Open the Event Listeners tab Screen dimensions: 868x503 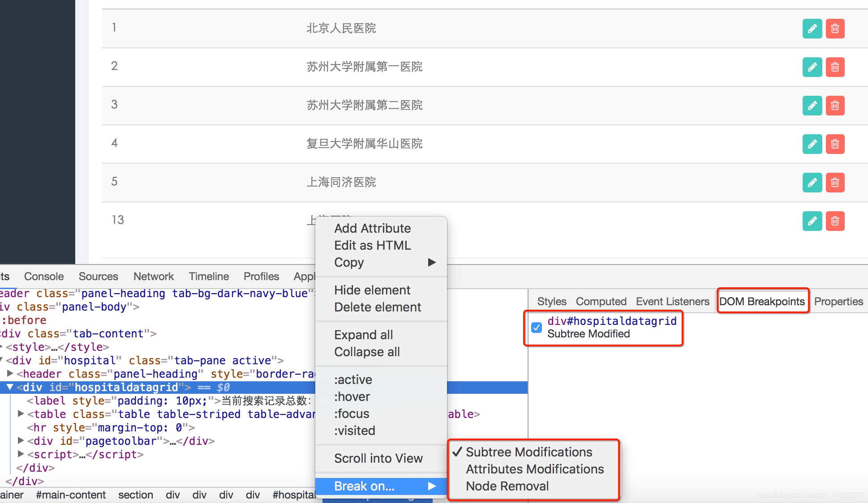pos(672,302)
